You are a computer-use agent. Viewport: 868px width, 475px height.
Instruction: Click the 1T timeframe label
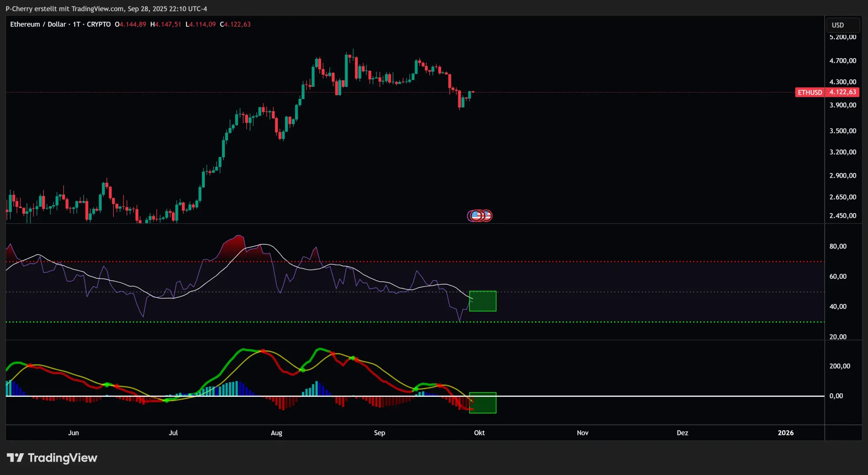click(77, 24)
